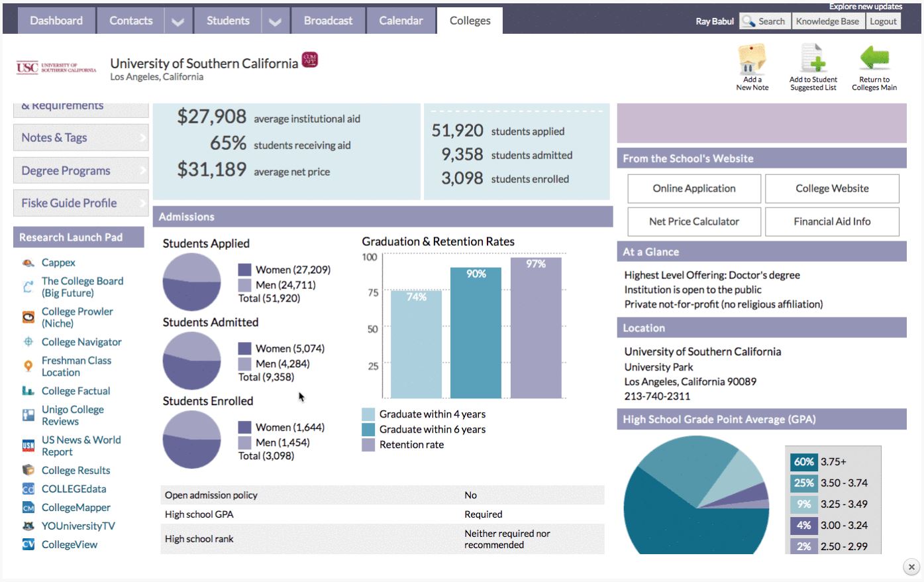Click the 25% GPA 3.50 - 3.74 swatch
The width and height of the screenshot is (924, 582).
pos(803,483)
